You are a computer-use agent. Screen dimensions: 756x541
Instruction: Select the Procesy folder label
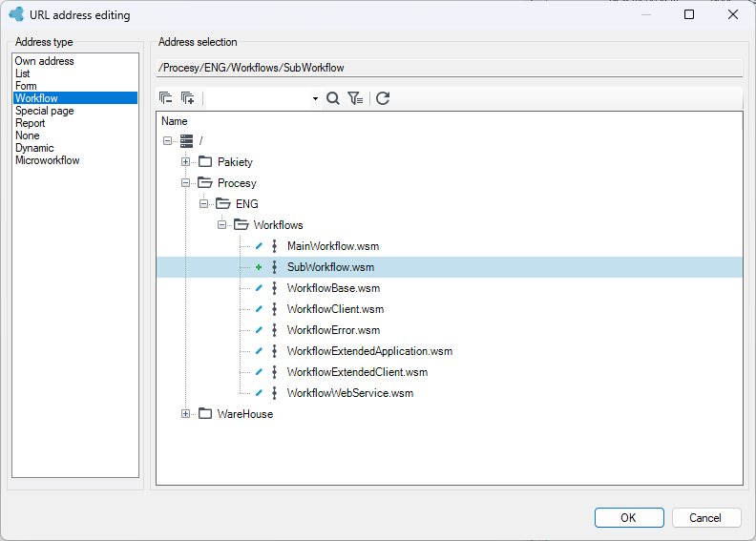(x=237, y=183)
